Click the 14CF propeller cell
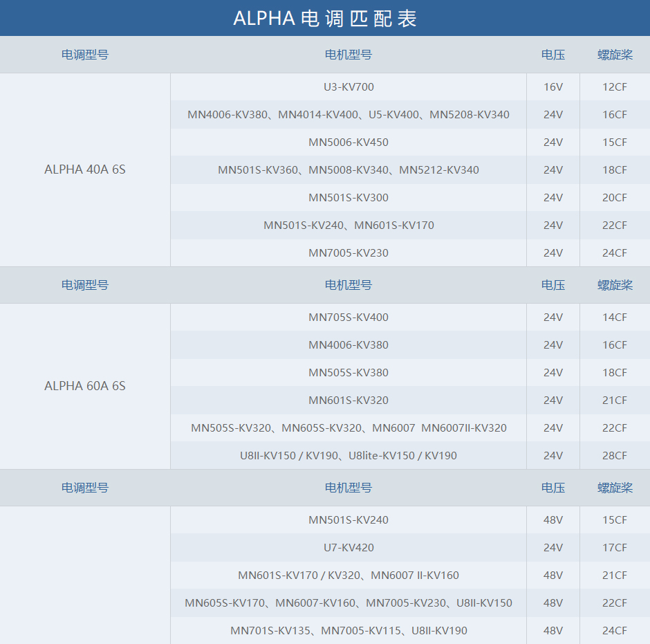The width and height of the screenshot is (650, 644). click(x=615, y=318)
